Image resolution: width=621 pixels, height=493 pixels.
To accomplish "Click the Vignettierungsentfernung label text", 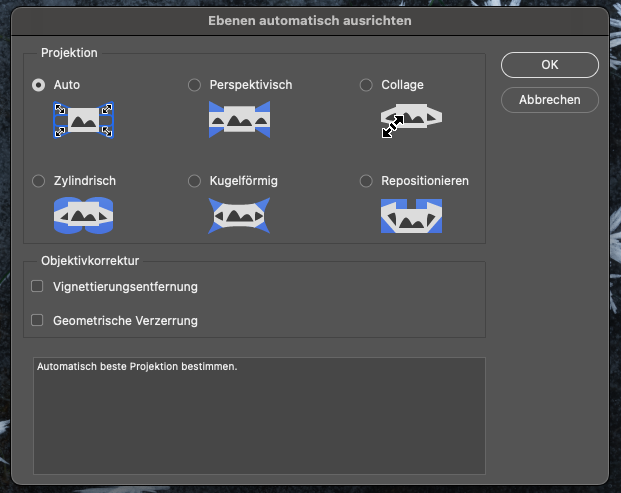I will point(126,287).
